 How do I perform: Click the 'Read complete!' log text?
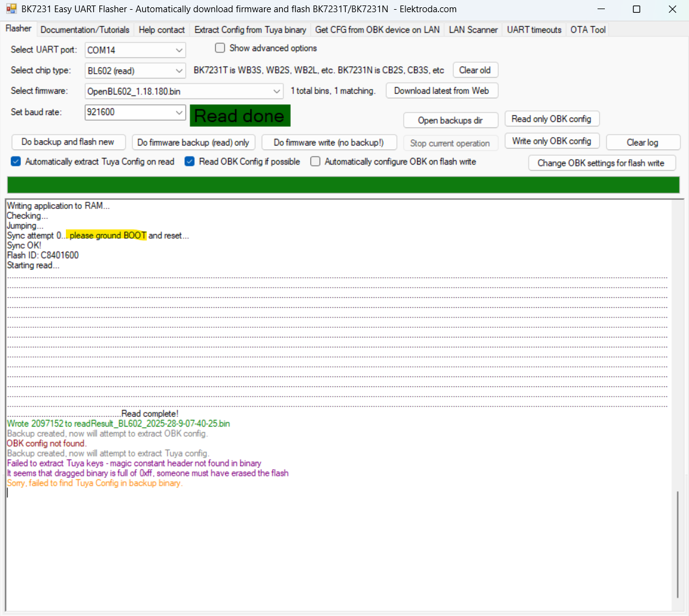[150, 414]
